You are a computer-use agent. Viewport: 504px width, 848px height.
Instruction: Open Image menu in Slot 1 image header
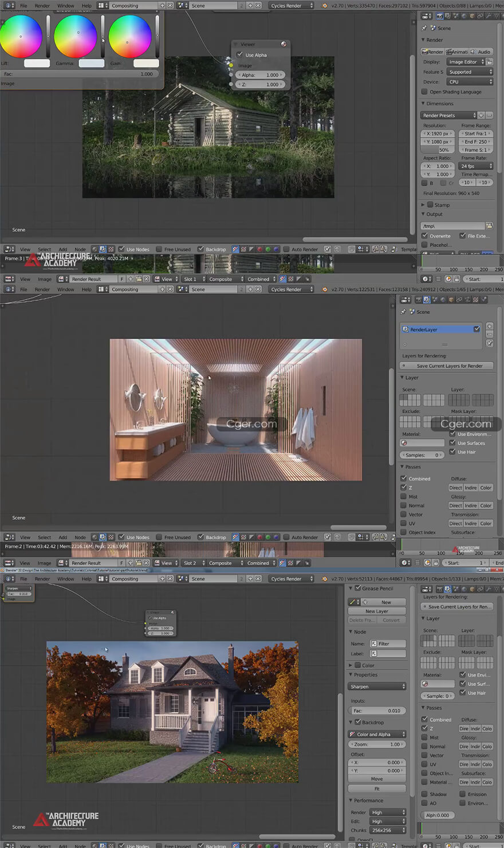tap(44, 279)
